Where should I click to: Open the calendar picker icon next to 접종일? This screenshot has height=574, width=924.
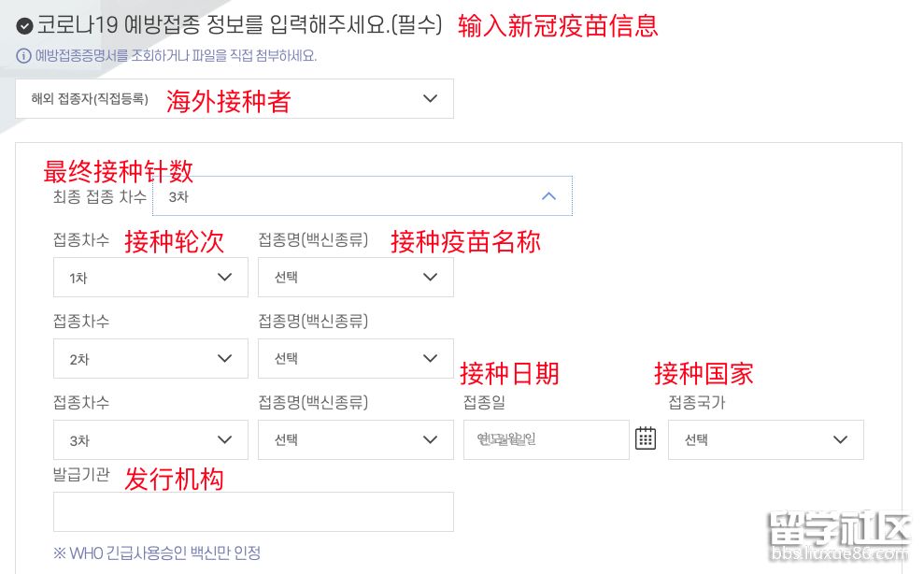pos(646,438)
